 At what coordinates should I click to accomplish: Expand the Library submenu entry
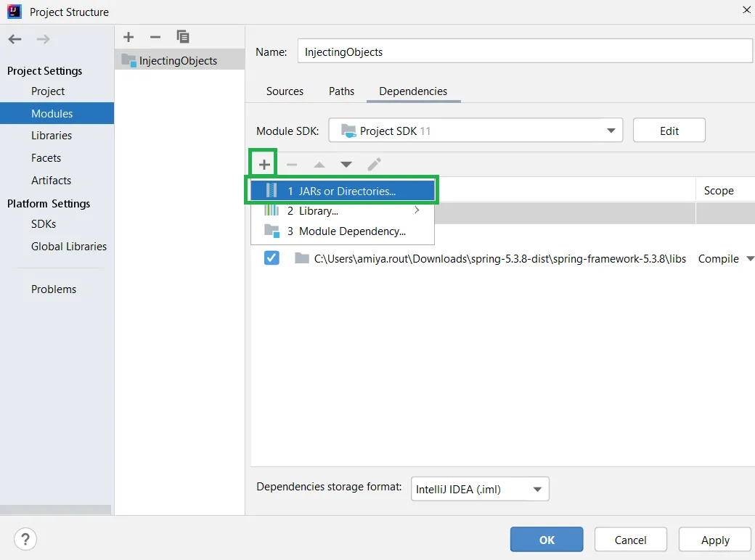click(x=343, y=211)
